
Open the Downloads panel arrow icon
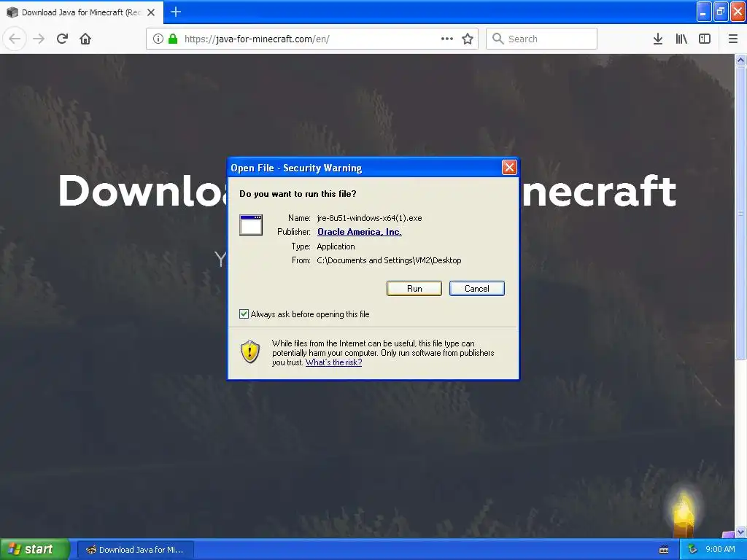pyautogui.click(x=658, y=39)
